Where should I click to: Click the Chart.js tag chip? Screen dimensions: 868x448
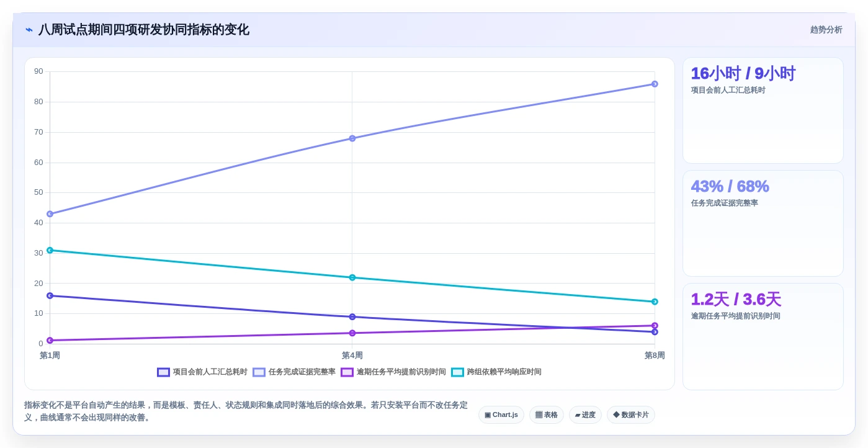tap(501, 414)
